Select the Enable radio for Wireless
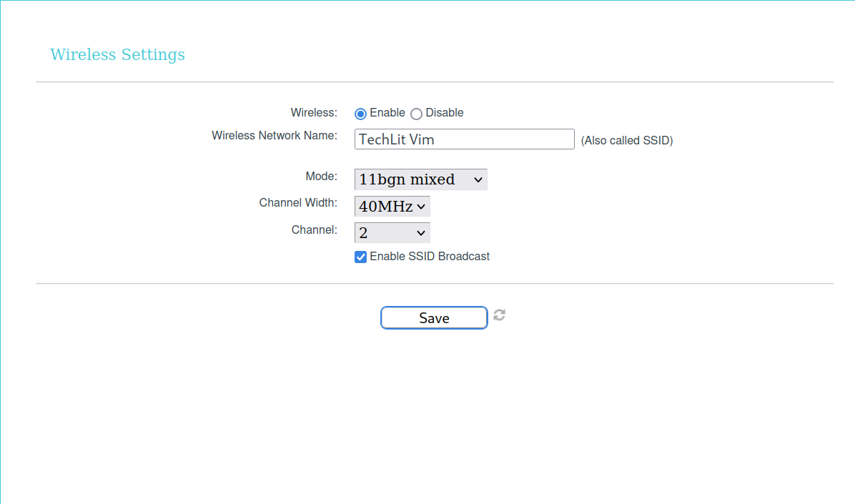The image size is (855, 504). (x=360, y=113)
